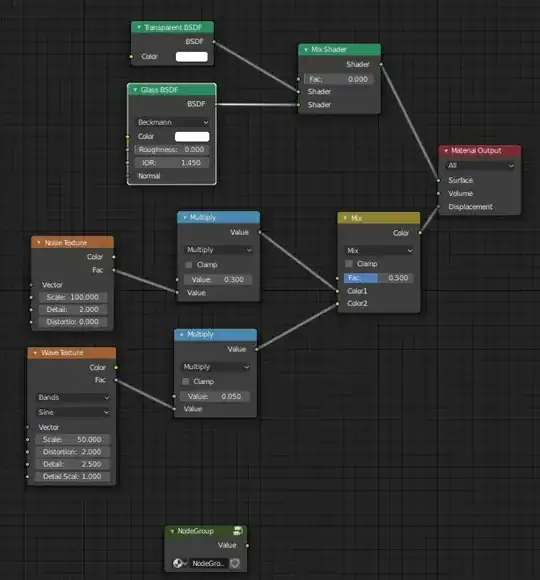Open operation dropdown on Multiply node with 0.300
This screenshot has width=540, height=580.
[219, 250]
